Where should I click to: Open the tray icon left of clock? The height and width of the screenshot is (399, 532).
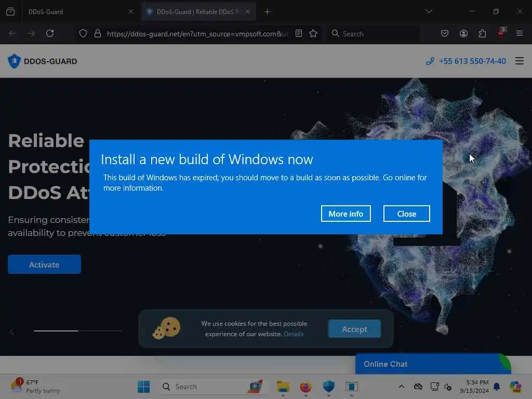448,387
